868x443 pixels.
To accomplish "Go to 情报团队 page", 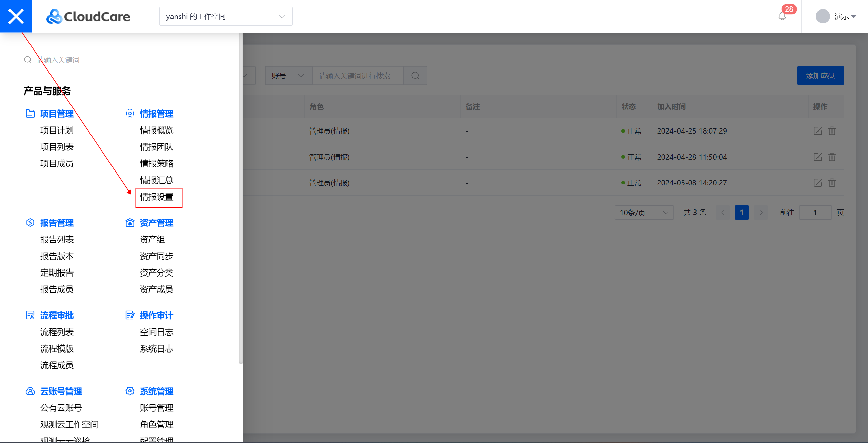I will (157, 147).
